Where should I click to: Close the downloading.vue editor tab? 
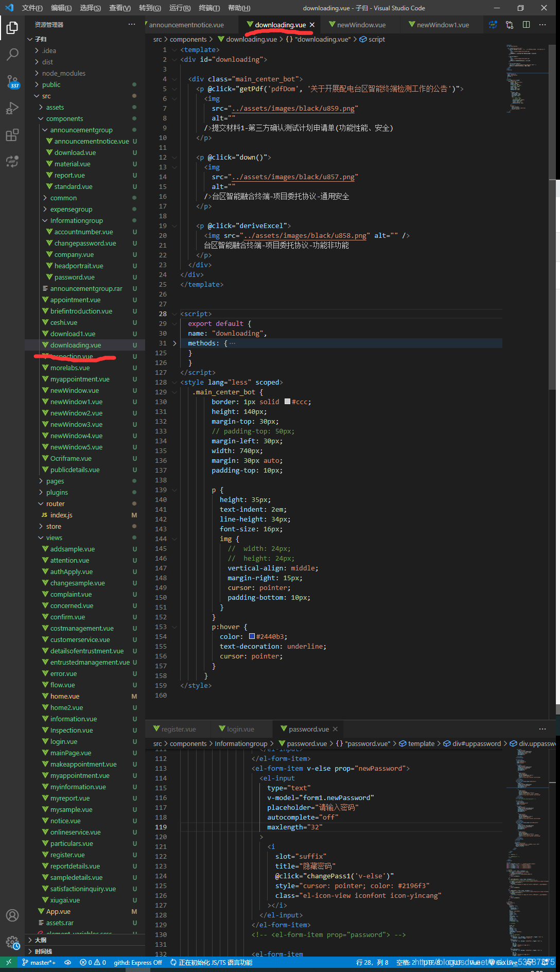(x=312, y=25)
